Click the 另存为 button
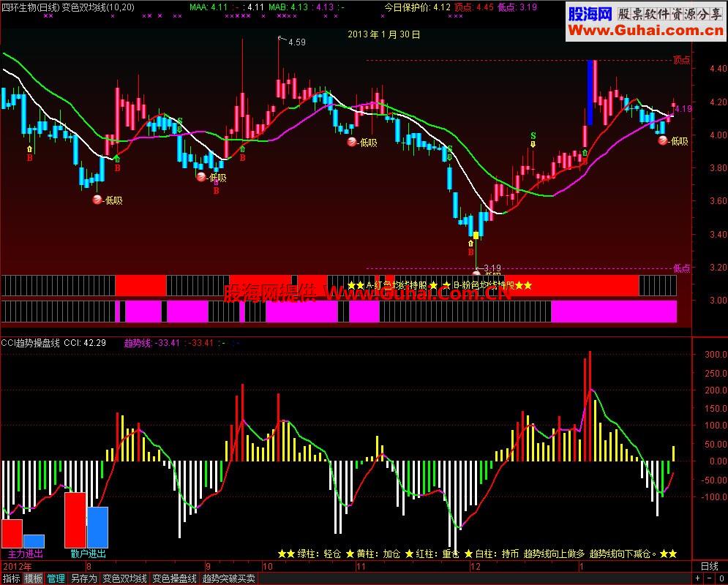 pyautogui.click(x=84, y=578)
